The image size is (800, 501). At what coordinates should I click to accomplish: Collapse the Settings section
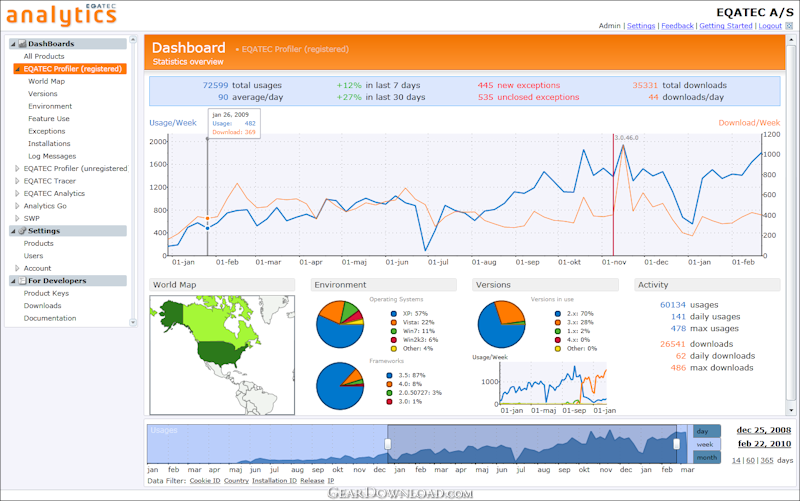pos(13,231)
